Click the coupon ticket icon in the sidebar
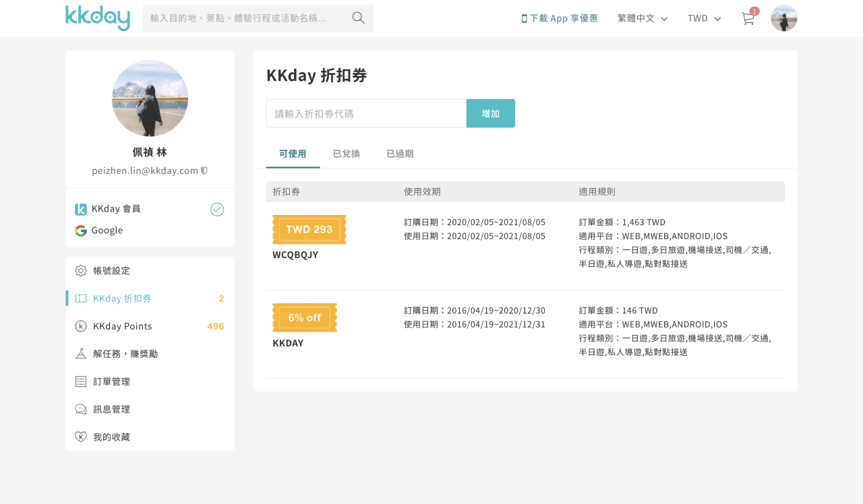 point(81,298)
